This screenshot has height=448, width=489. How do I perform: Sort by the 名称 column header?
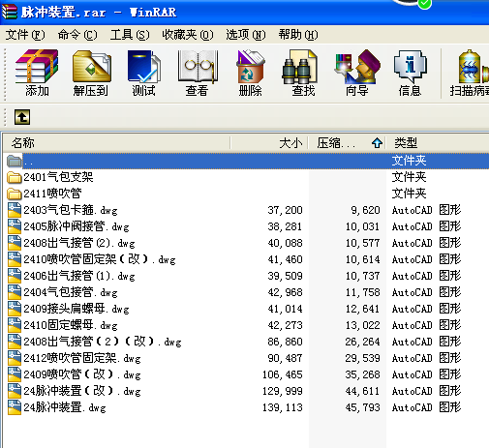tap(117, 143)
